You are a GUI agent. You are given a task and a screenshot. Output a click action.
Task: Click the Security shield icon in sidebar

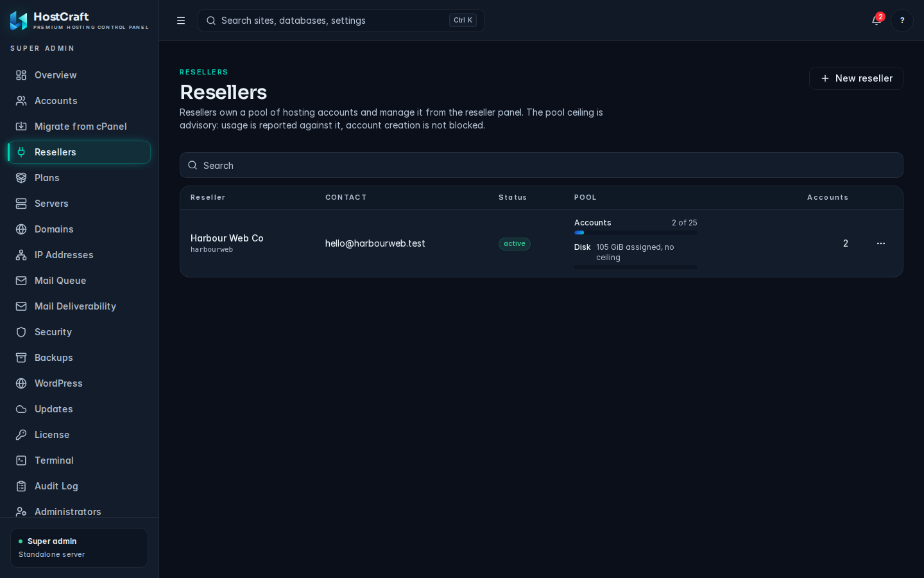[21, 332]
